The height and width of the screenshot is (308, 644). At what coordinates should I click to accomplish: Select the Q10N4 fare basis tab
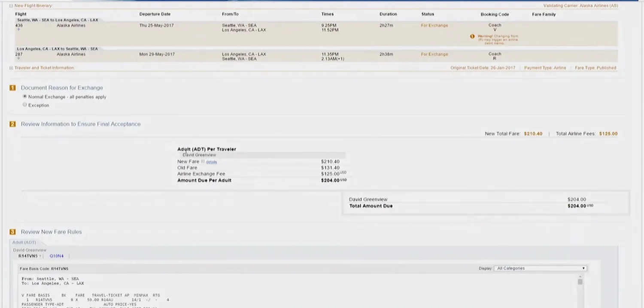[57, 256]
